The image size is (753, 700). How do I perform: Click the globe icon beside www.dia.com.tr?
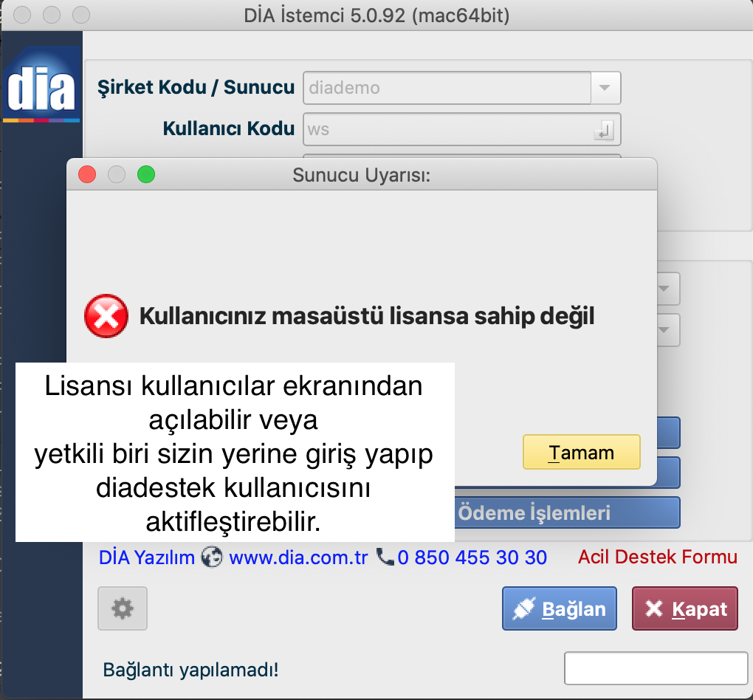(212, 557)
